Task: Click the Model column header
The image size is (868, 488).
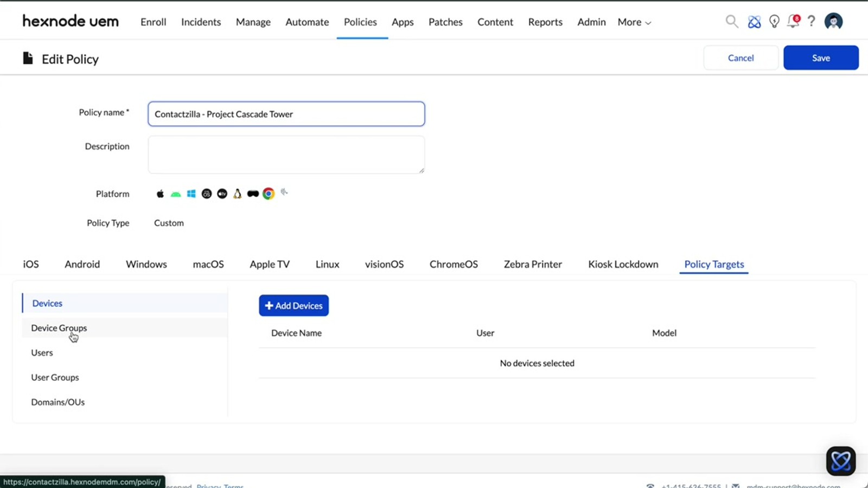Action: click(664, 333)
